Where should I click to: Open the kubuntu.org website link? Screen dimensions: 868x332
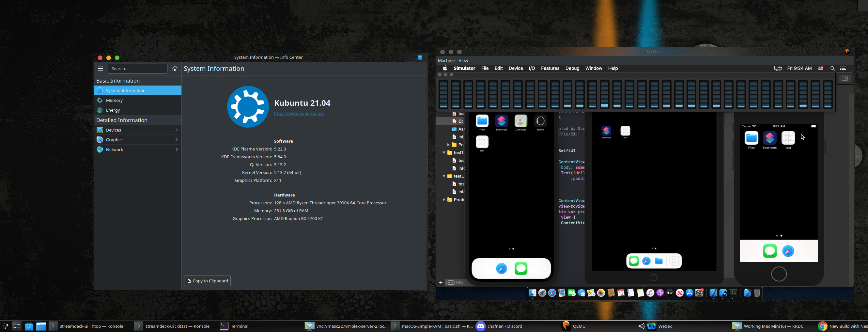point(299,114)
